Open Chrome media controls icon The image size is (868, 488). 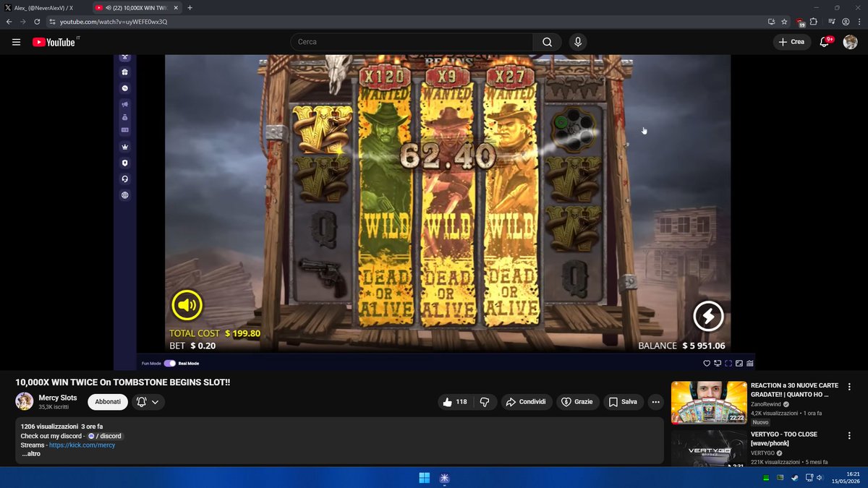click(832, 22)
